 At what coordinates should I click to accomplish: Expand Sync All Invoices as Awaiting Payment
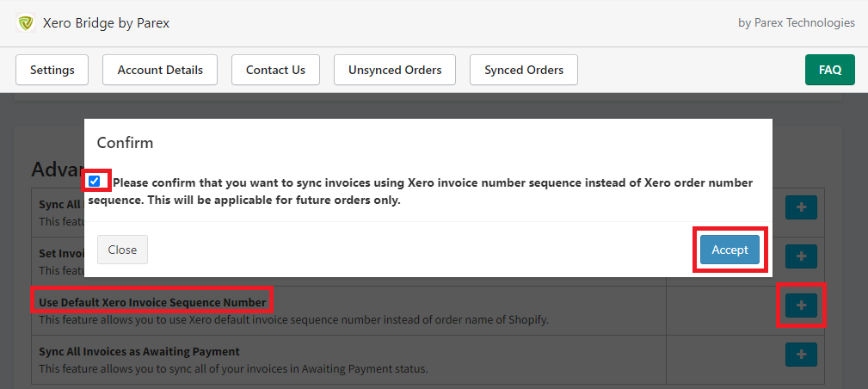pos(801,355)
